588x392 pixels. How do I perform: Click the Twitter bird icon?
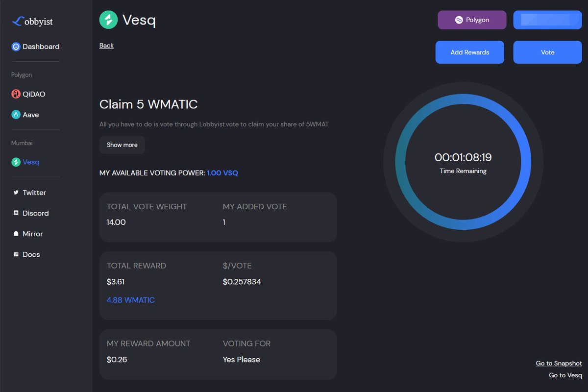16,193
